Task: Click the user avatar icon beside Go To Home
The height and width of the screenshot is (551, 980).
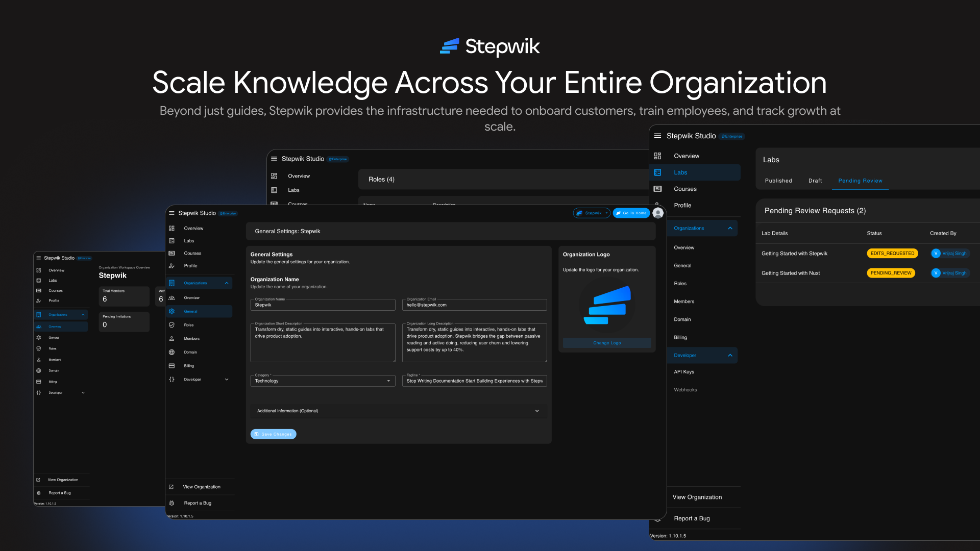Action: (658, 213)
